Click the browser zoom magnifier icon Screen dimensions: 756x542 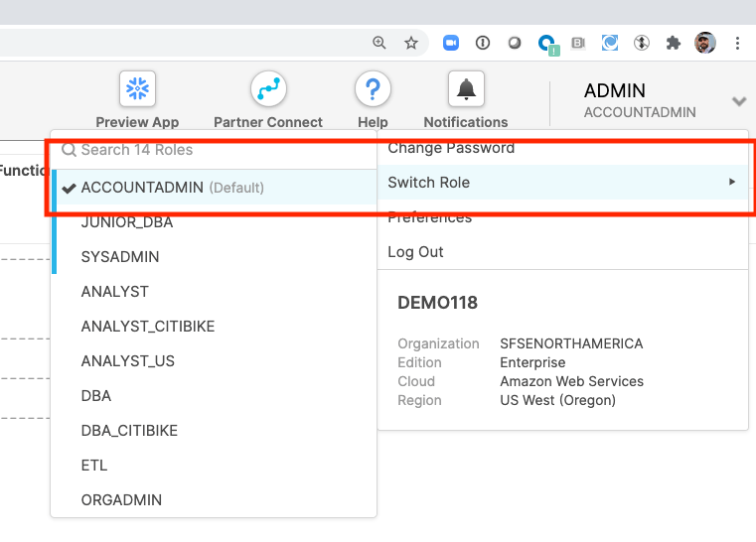pyautogui.click(x=379, y=43)
